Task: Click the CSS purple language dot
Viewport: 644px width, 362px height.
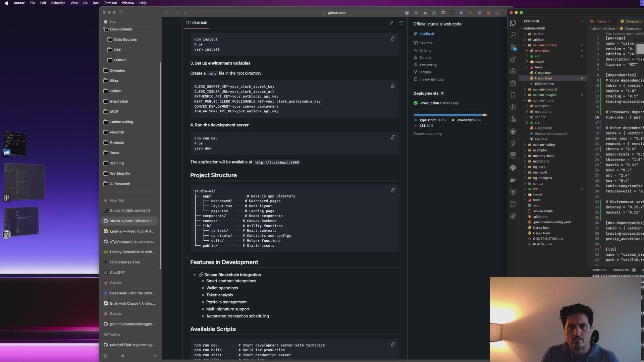Action: 416,126
